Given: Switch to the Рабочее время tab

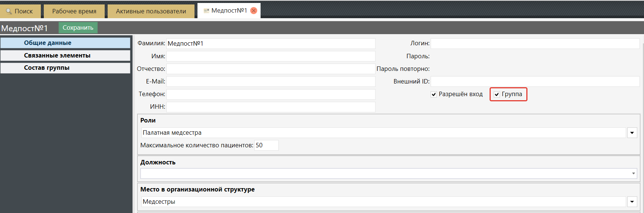Looking at the screenshot, I should [74, 12].
